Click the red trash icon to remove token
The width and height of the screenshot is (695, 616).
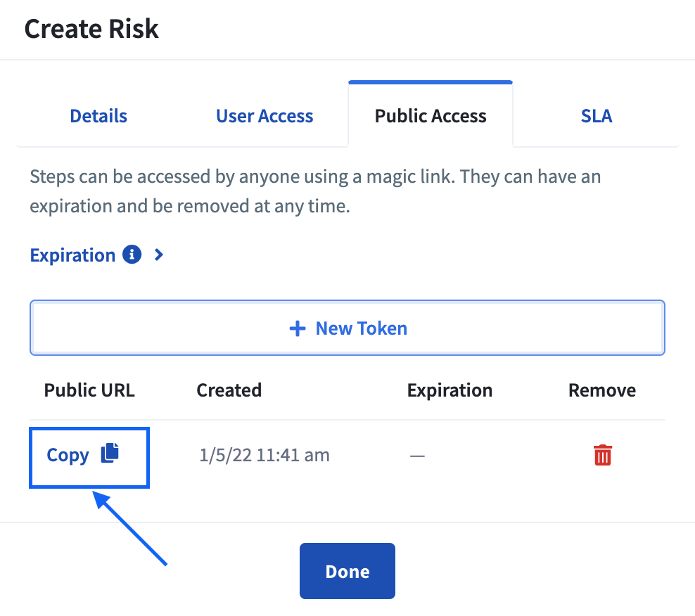pyautogui.click(x=602, y=455)
